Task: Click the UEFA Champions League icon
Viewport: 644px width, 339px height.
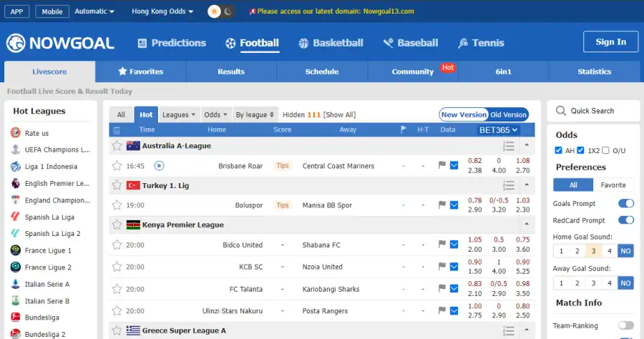Action: pyautogui.click(x=16, y=149)
